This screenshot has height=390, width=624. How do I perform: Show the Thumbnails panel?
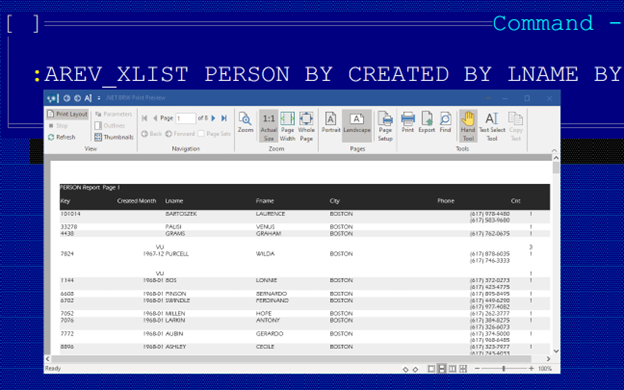tap(114, 137)
